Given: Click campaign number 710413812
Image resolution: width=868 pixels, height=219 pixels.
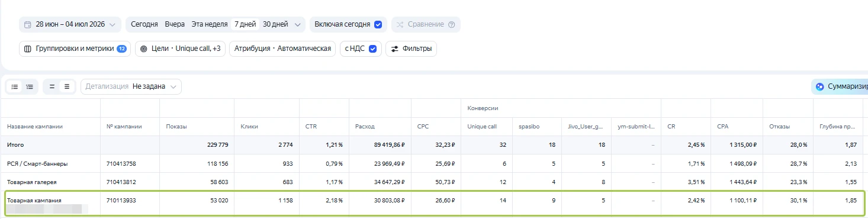Looking at the screenshot, I should pyautogui.click(x=121, y=182).
